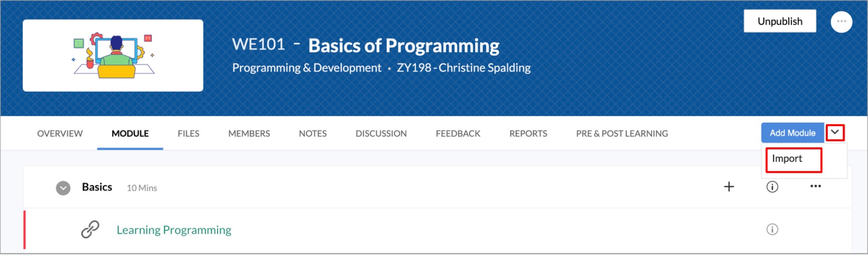View the Feedback tab
The width and height of the screenshot is (868, 261).
click(458, 133)
